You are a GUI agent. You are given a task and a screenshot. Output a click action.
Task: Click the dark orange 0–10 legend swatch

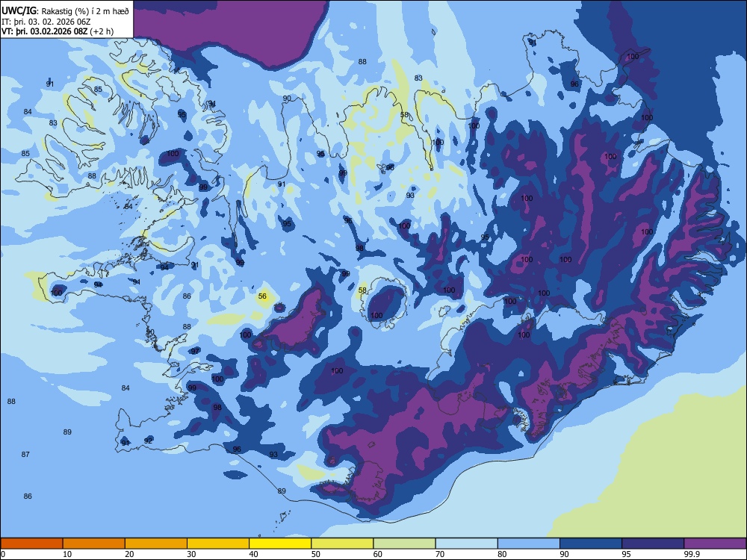pyautogui.click(x=31, y=544)
